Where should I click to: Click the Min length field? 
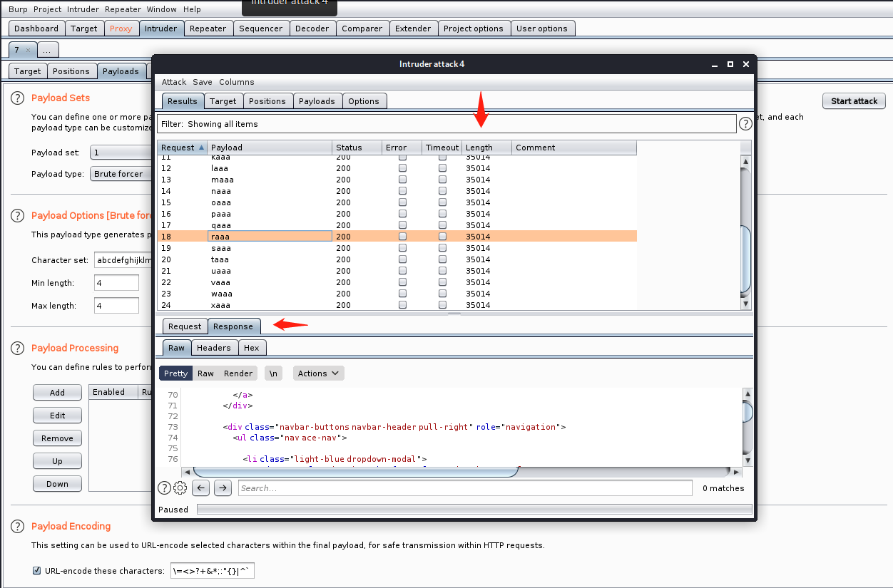pos(116,283)
